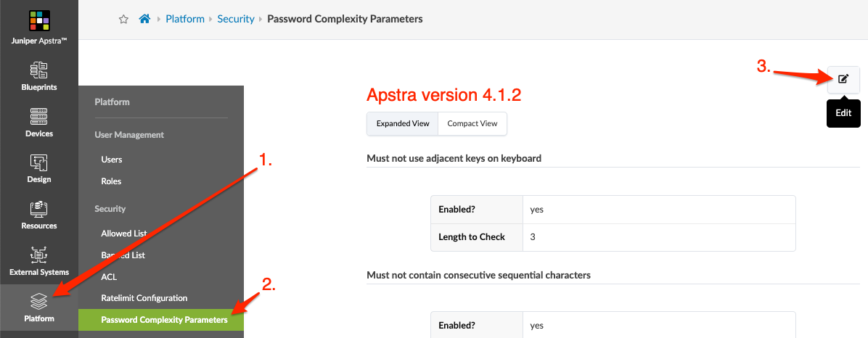
Task: Open the Resources sidebar icon
Action: [39, 210]
